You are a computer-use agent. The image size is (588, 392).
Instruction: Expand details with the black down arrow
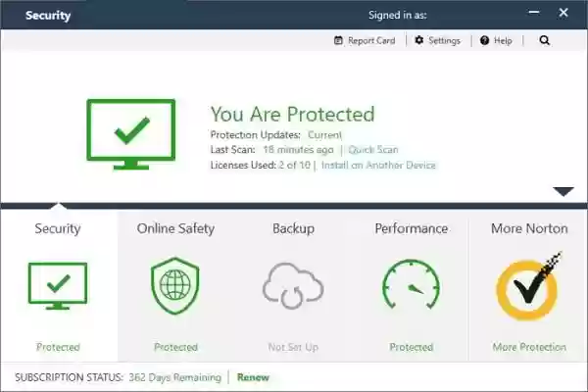(x=563, y=191)
